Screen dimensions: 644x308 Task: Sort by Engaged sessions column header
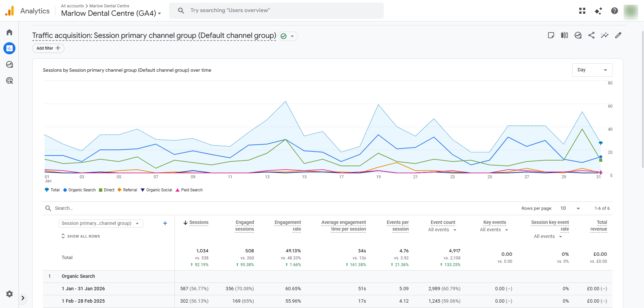click(245, 226)
